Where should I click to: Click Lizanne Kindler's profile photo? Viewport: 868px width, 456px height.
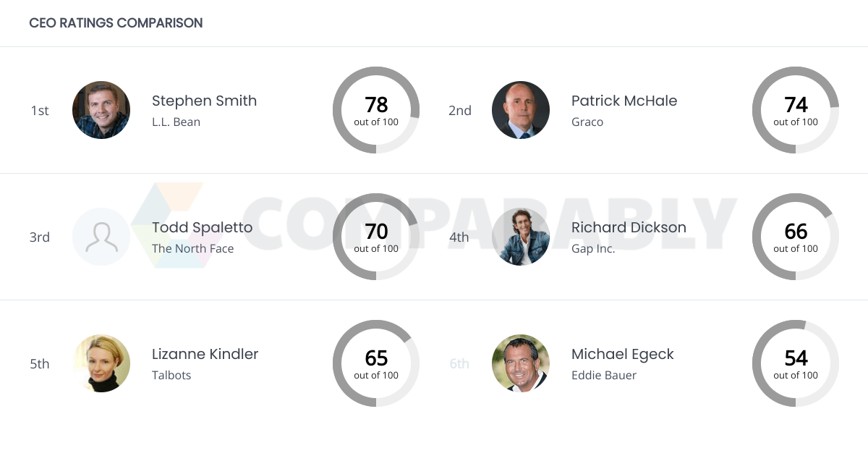tap(101, 363)
